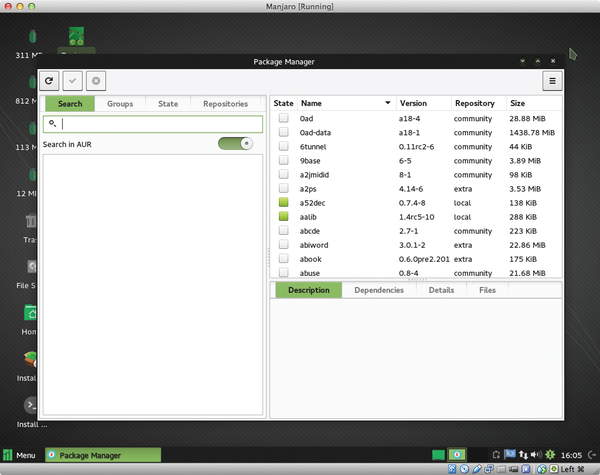Sort packages by Repository column header
Image resolution: width=600 pixels, height=475 pixels.
tap(479, 103)
